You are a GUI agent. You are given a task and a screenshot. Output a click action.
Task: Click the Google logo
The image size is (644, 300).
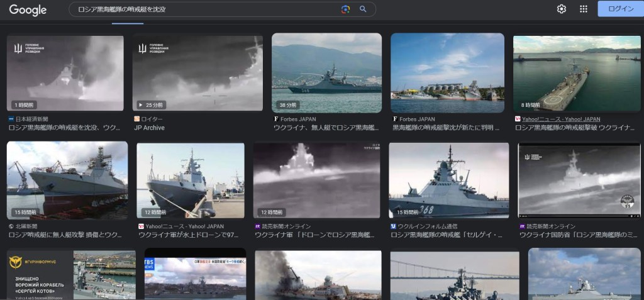28,9
